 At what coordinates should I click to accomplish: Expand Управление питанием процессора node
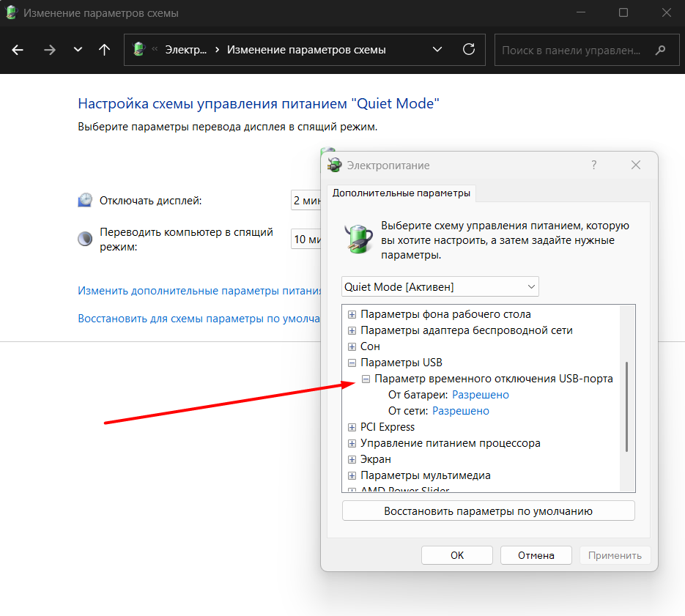(352, 443)
